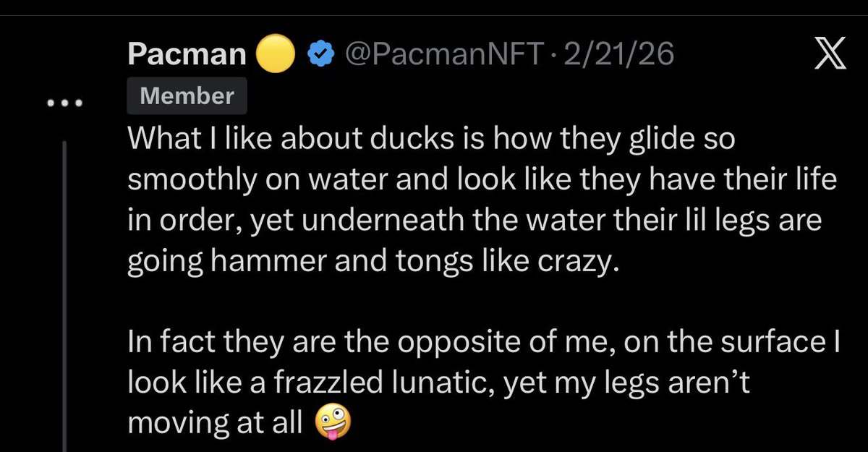Click the line starting "What I like about ducks"
The image size is (868, 452).
pyautogui.click(x=431, y=140)
